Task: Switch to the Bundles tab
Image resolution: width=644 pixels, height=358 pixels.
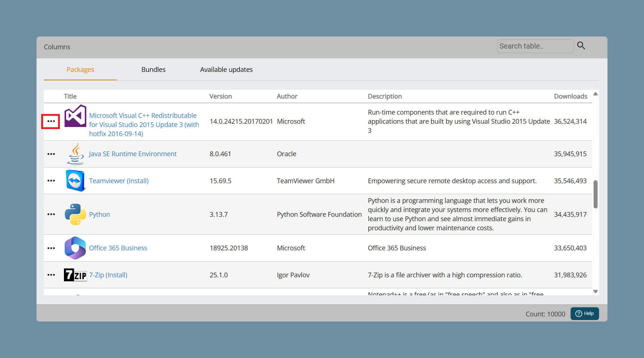Action: (x=153, y=69)
